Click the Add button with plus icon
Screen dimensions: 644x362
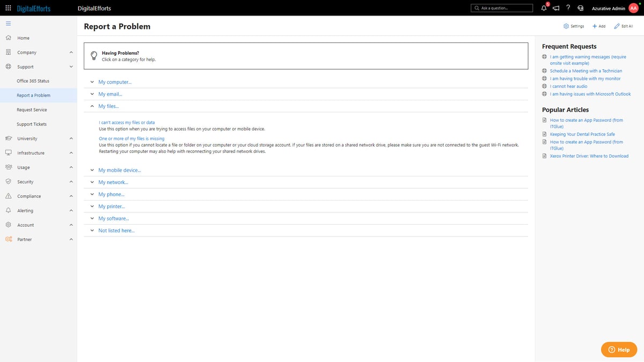click(x=598, y=26)
